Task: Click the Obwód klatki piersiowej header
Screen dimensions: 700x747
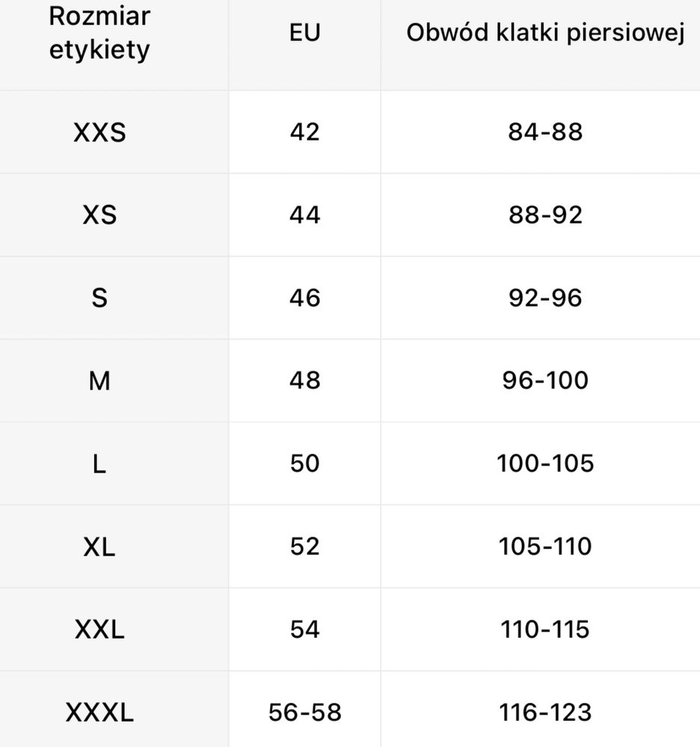Action: coord(546,33)
